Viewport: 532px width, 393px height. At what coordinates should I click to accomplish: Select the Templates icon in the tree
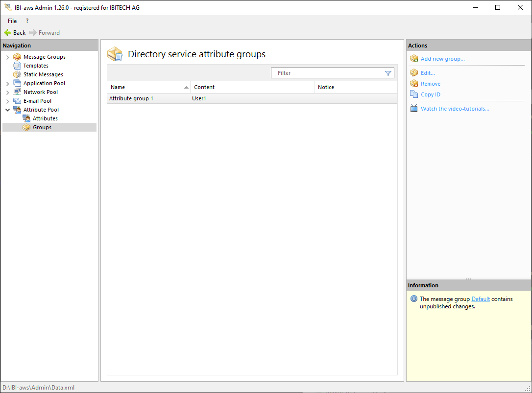tap(17, 66)
